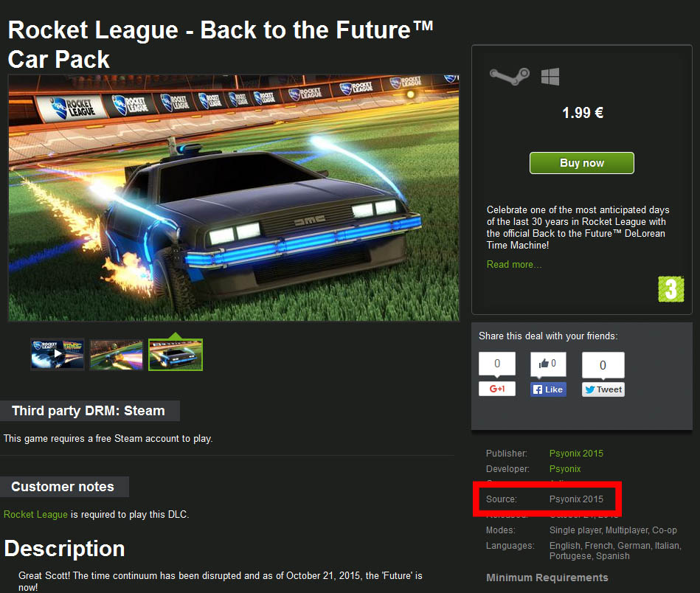This screenshot has width=700, height=593.
Task: Click the Buy now button
Action: pos(582,163)
